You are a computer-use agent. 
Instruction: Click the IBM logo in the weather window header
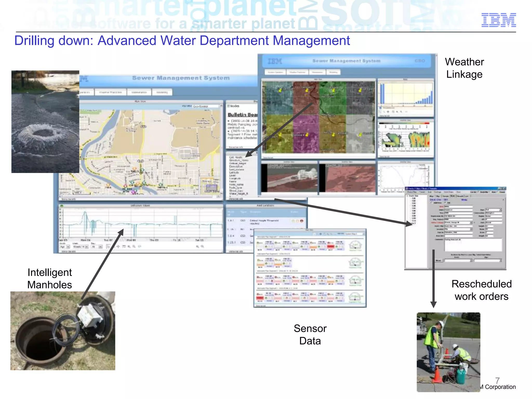pyautogui.click(x=275, y=61)
